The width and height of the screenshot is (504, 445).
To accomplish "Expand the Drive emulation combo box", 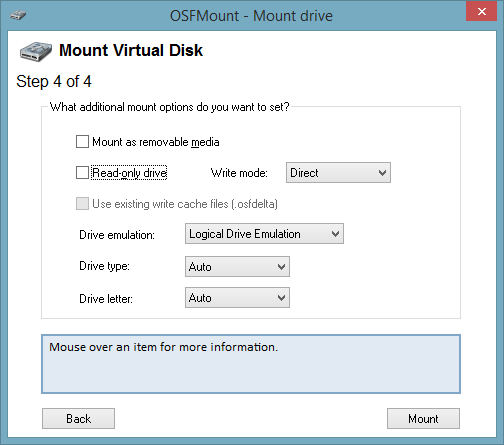I will [x=264, y=234].
